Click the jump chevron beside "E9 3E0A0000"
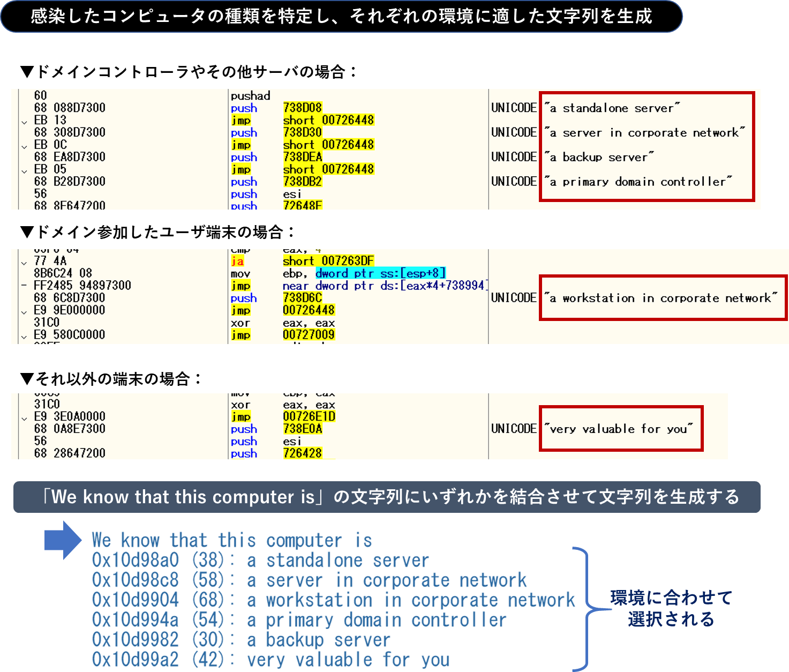789x672 pixels. [24, 418]
